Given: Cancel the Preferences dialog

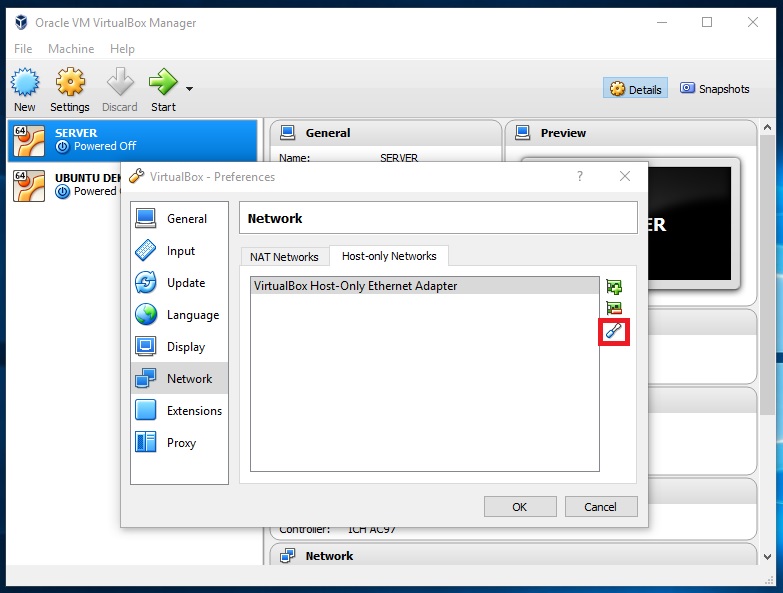Looking at the screenshot, I should click(601, 507).
